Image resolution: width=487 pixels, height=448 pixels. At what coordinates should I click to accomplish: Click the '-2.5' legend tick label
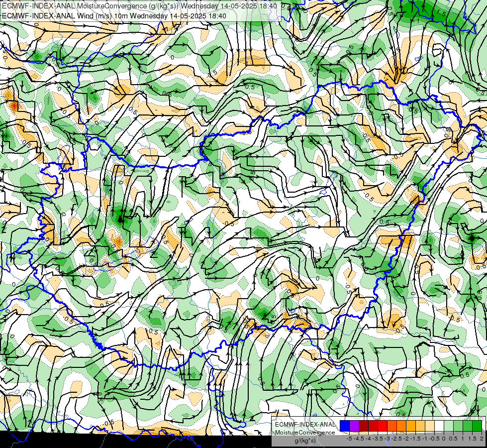coord(396,439)
